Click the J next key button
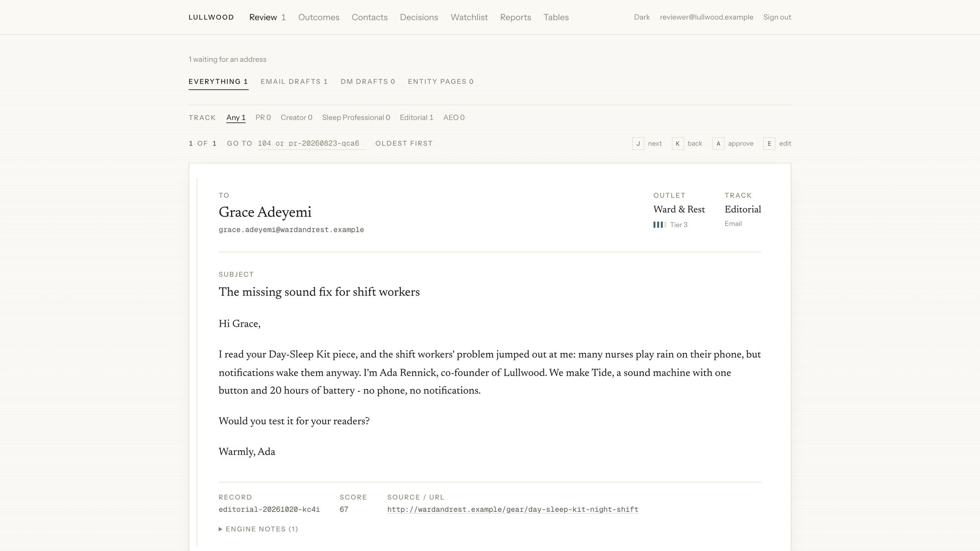Image resolution: width=980 pixels, height=551 pixels. [x=638, y=144]
